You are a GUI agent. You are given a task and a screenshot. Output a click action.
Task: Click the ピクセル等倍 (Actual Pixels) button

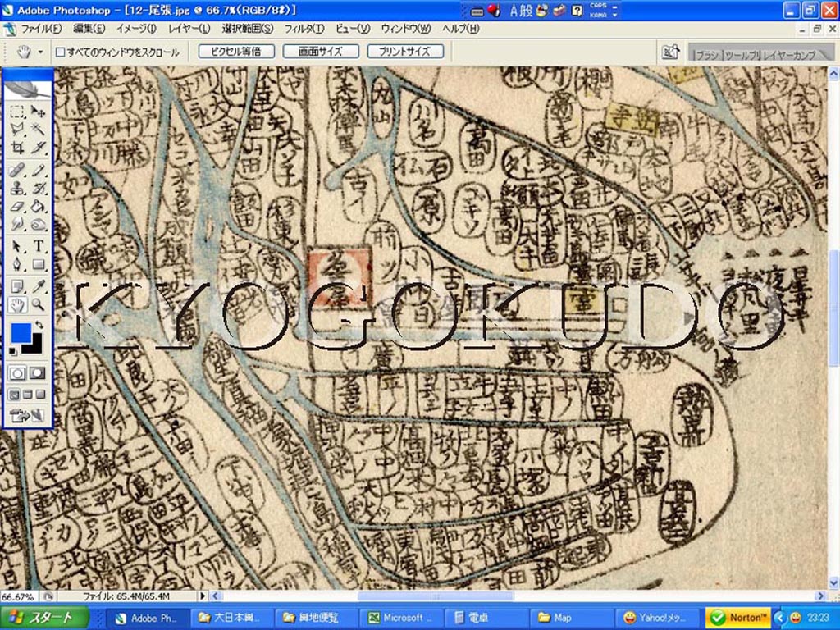tap(236, 52)
